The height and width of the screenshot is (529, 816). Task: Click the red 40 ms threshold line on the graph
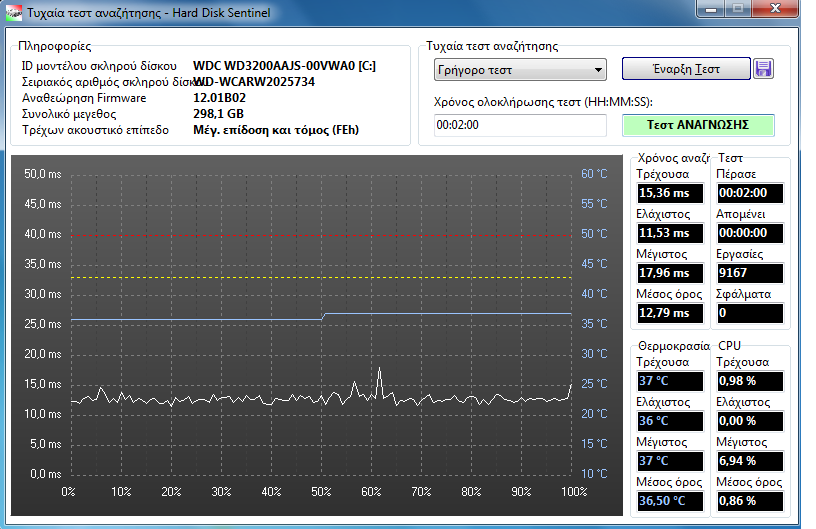tap(321, 236)
